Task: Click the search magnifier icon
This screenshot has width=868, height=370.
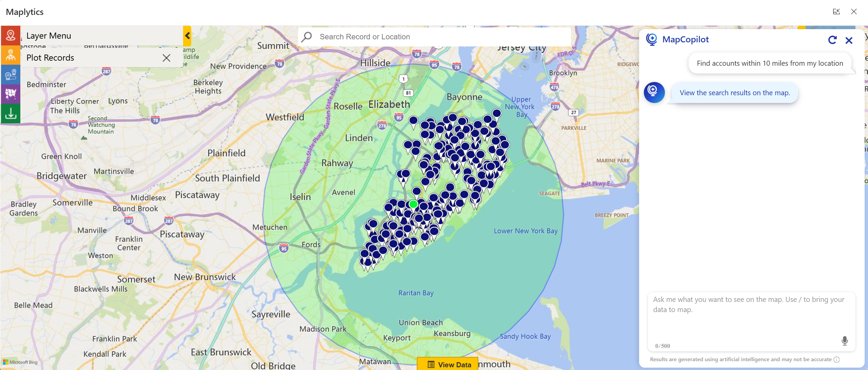Action: [x=307, y=37]
